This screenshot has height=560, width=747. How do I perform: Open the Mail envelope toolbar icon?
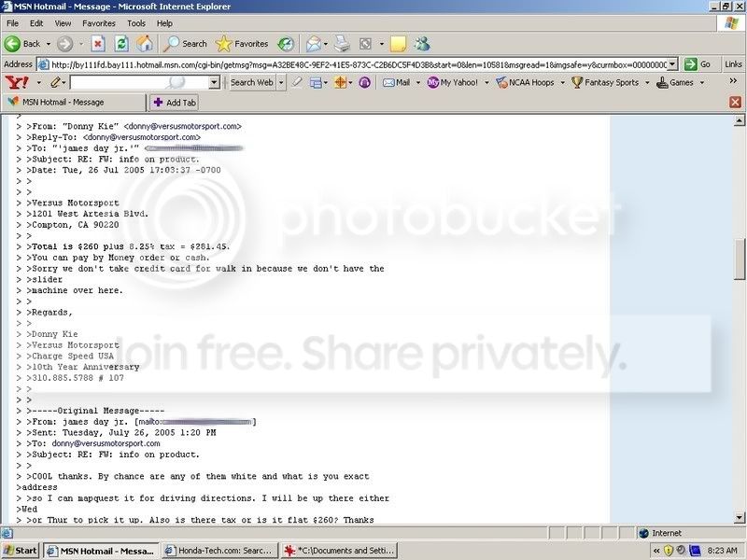(x=313, y=44)
